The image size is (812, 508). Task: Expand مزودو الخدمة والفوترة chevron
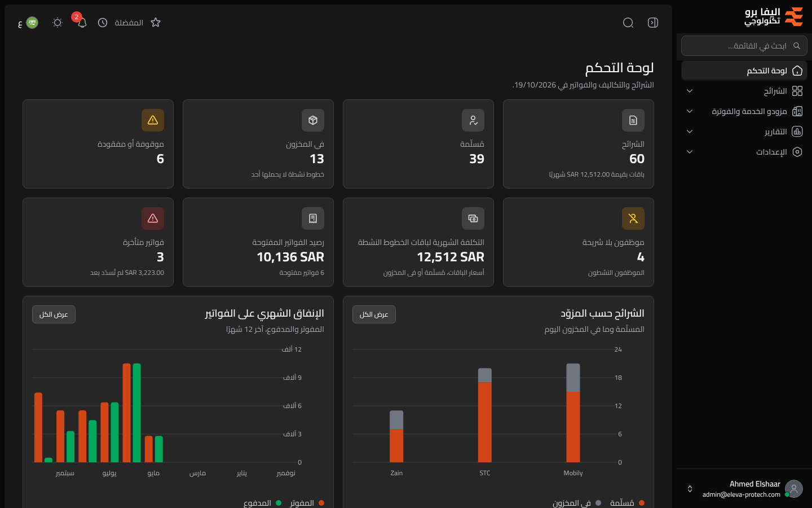click(x=690, y=111)
